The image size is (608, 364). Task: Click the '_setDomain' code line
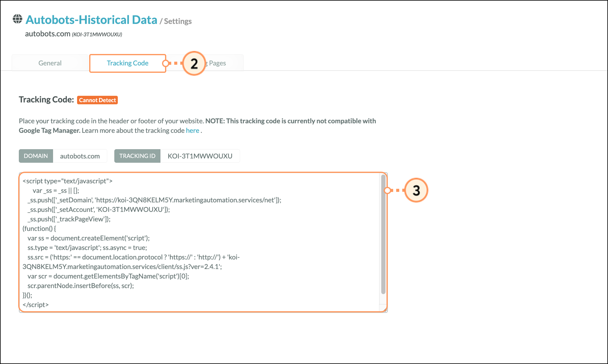point(154,200)
